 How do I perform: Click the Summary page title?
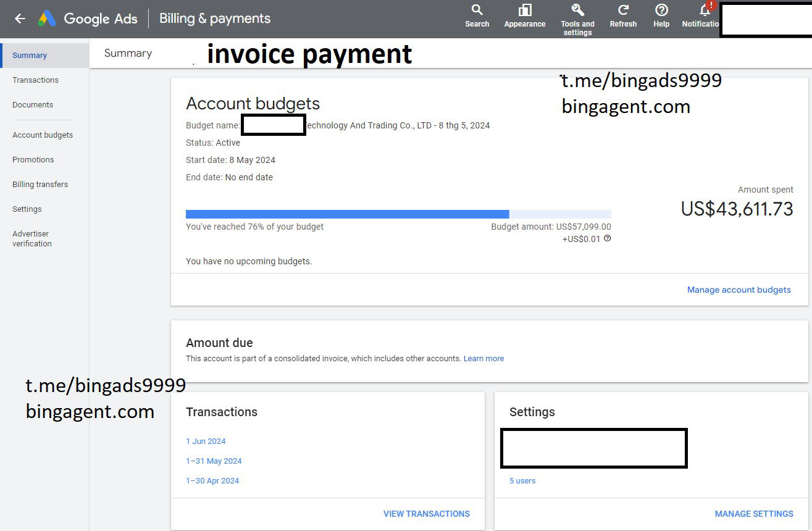pyautogui.click(x=128, y=53)
